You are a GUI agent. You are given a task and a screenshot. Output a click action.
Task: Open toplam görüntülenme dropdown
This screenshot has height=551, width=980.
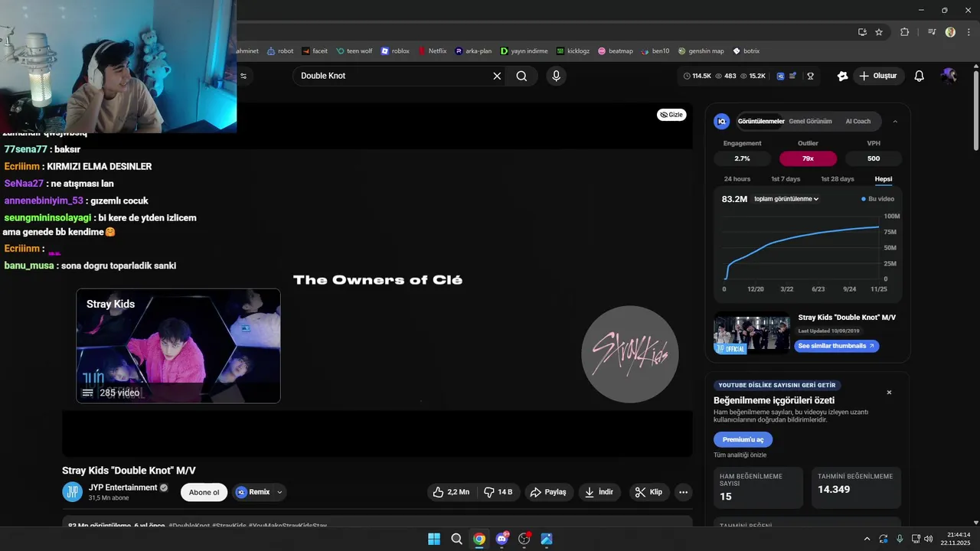click(786, 199)
